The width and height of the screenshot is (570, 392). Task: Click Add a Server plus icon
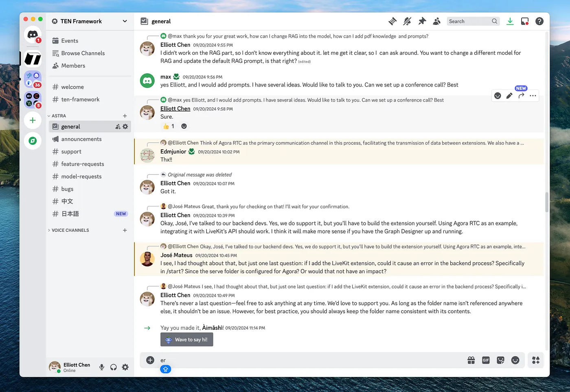[33, 120]
